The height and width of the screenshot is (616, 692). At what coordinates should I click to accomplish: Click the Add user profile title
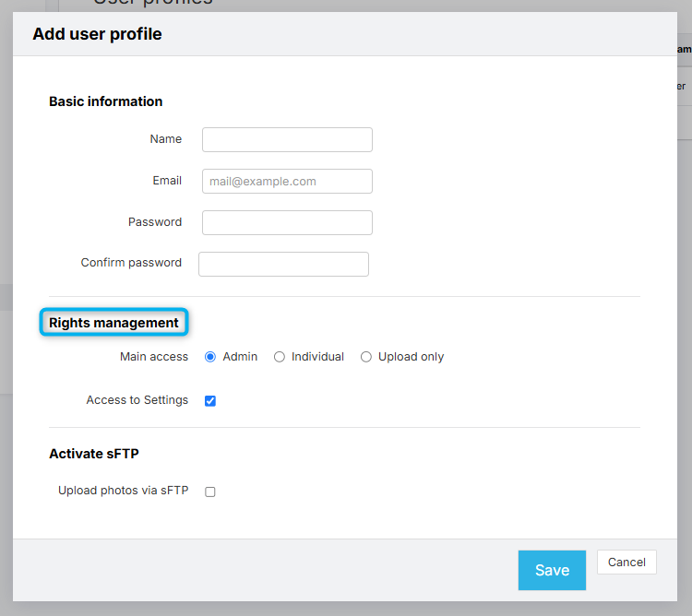point(97,34)
